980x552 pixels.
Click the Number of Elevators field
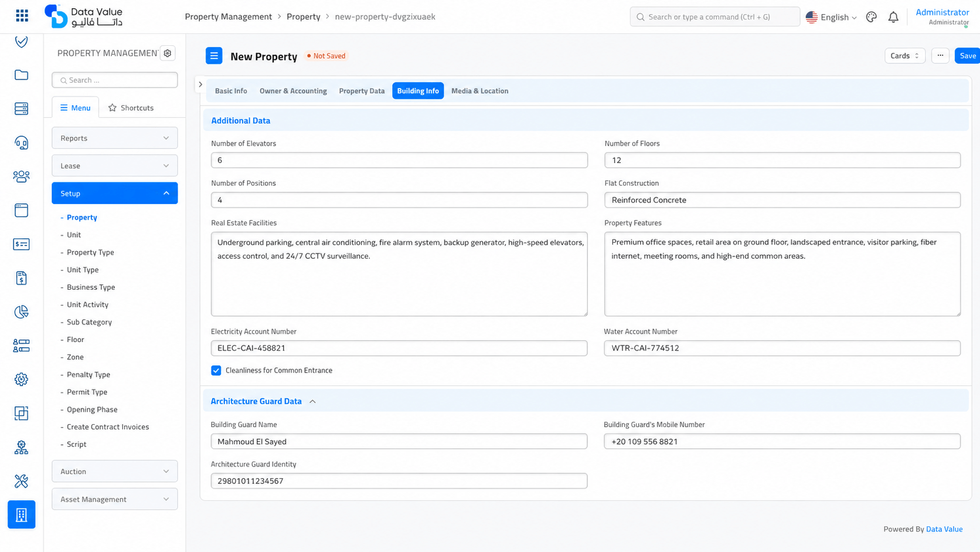point(399,160)
